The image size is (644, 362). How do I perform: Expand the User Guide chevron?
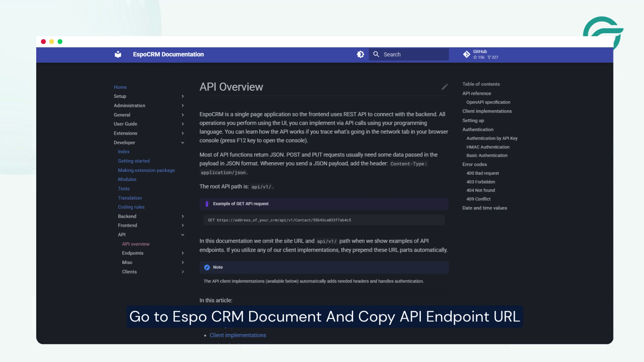pos(183,124)
